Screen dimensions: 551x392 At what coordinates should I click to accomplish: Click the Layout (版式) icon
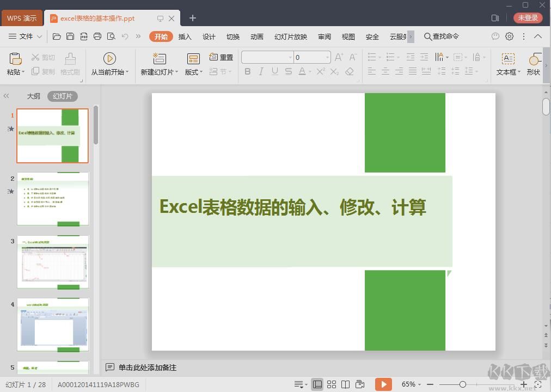click(193, 59)
